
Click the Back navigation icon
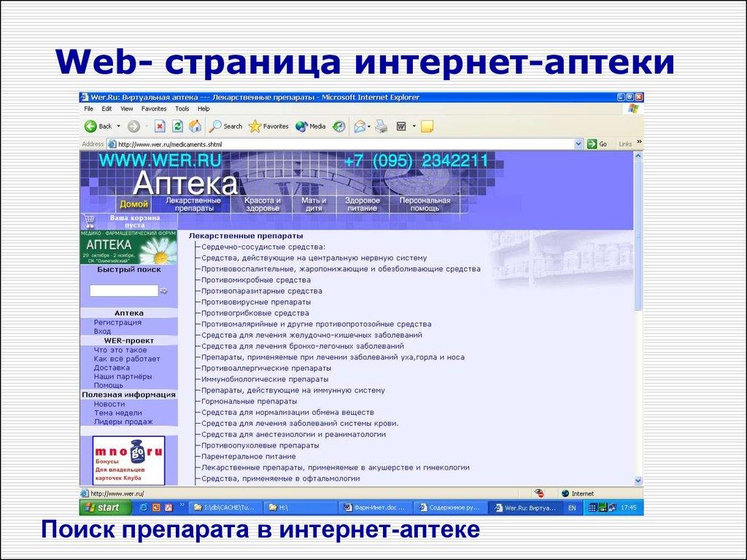(x=90, y=125)
